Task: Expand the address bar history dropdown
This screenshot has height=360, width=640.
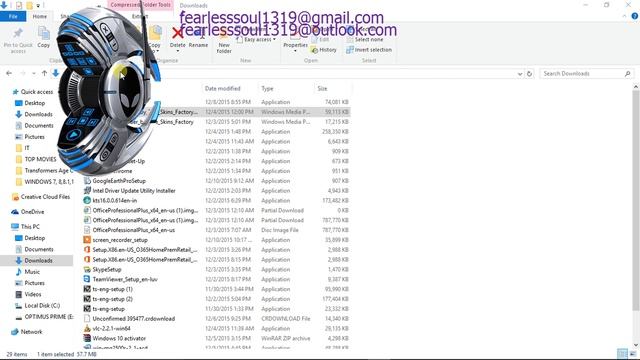Action: [520, 74]
